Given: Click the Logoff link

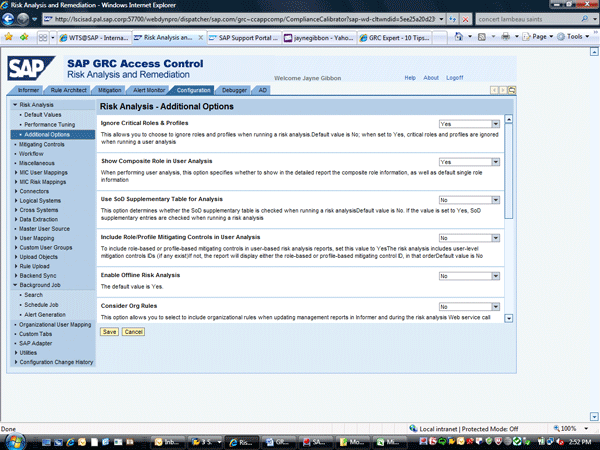Looking at the screenshot, I should click(455, 78).
